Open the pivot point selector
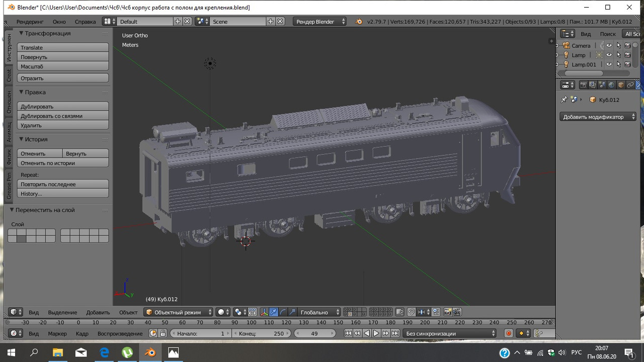This screenshot has height=362, width=644. 240,312
